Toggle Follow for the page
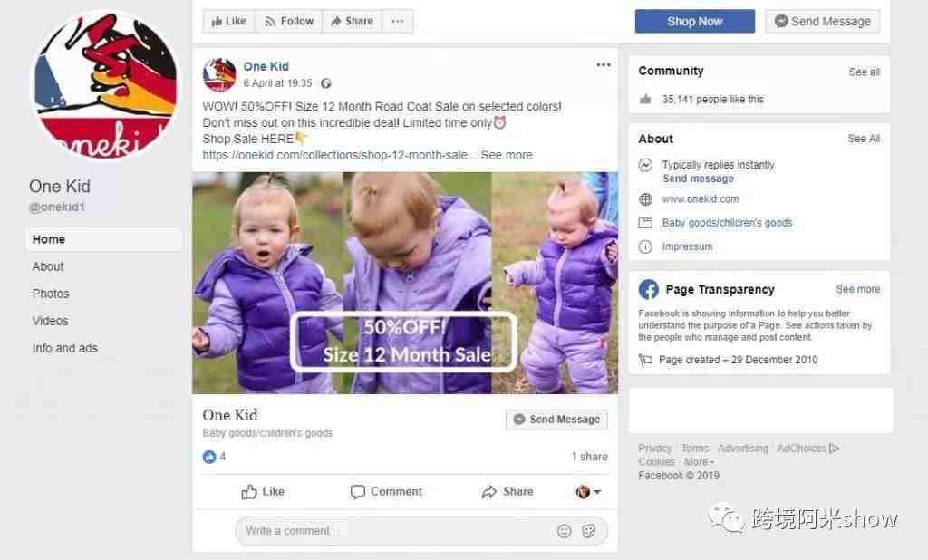This screenshot has height=560, width=928. click(289, 22)
